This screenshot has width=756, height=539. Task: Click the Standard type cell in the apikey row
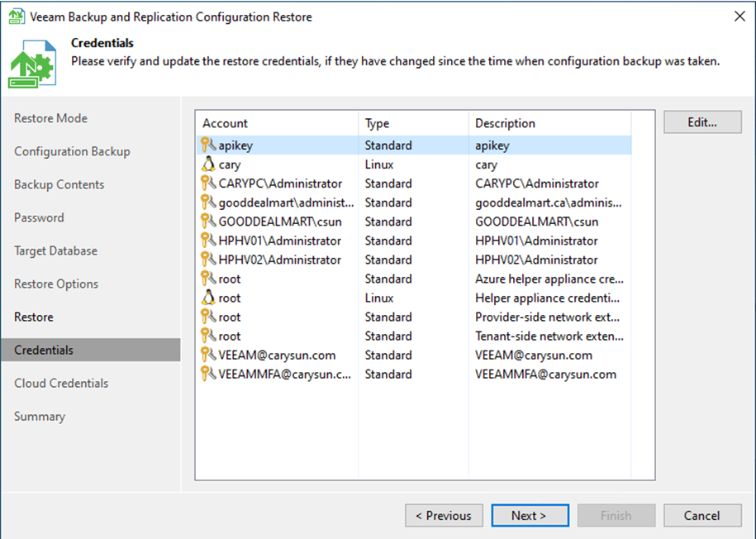tap(388, 145)
